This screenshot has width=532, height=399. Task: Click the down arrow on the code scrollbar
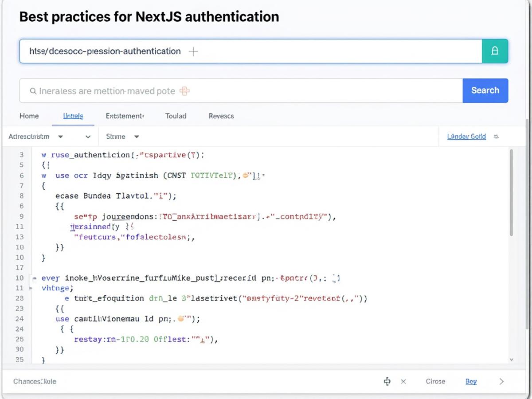tap(510, 360)
